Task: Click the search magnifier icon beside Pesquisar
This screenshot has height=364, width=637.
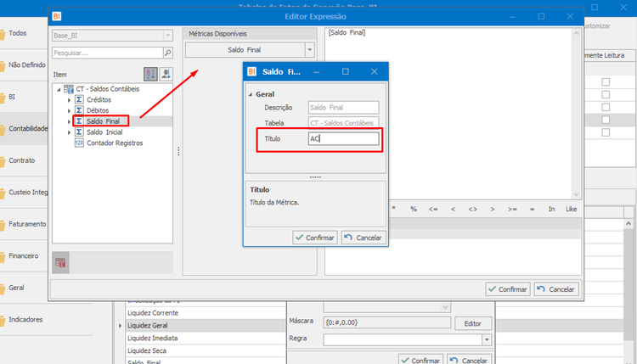Action: pos(168,53)
